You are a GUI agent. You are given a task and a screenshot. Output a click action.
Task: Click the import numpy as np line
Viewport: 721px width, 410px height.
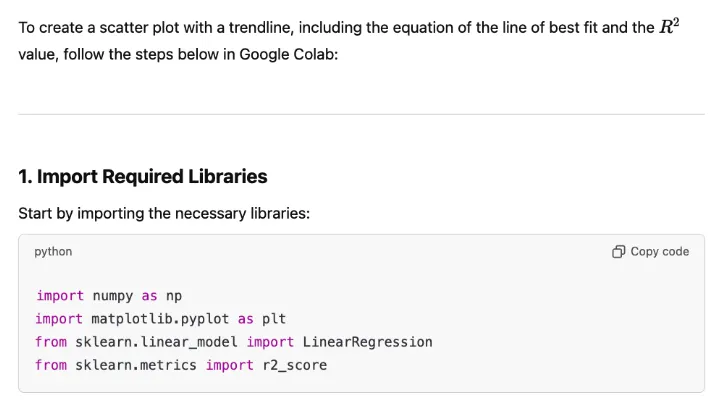coord(109,296)
